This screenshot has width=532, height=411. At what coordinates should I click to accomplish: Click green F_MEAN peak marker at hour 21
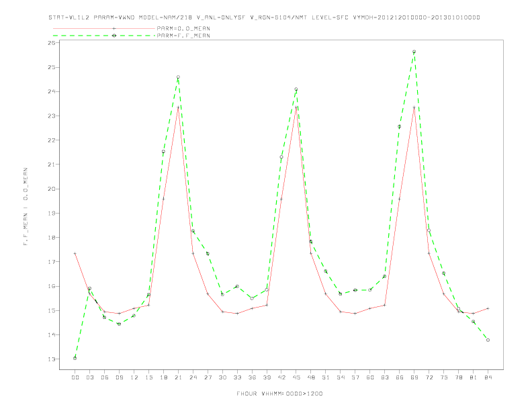tap(178, 77)
